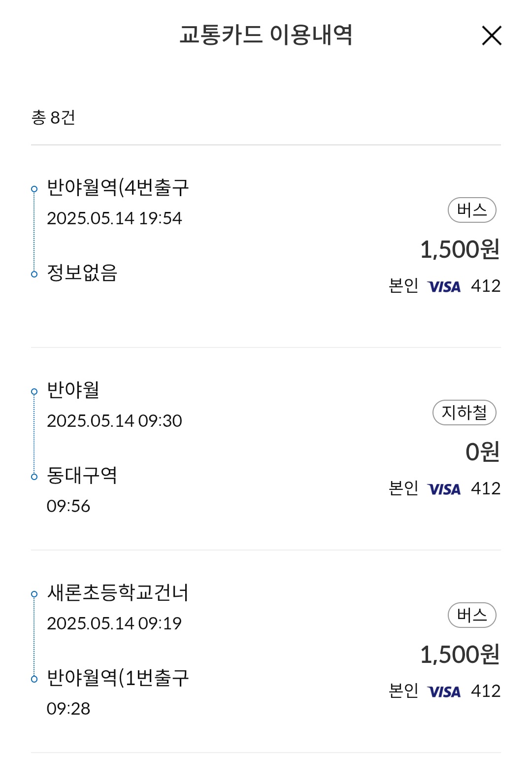Screen dimensions: 532x757
Task: Select the 반야월역(4번출구 boarding stop name
Action: (x=118, y=188)
